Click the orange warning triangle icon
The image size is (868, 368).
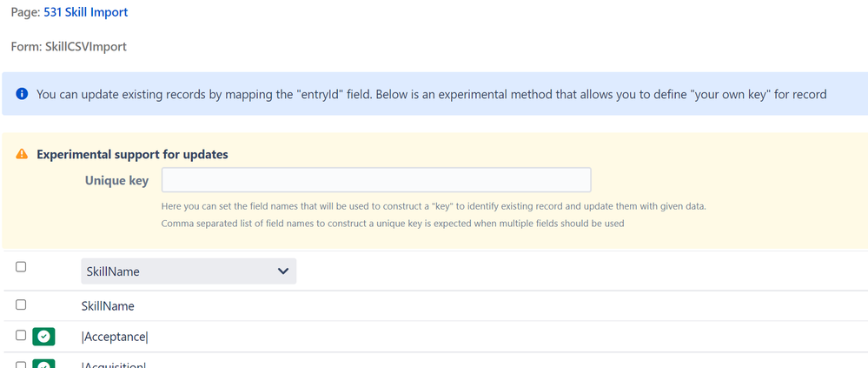click(22, 154)
